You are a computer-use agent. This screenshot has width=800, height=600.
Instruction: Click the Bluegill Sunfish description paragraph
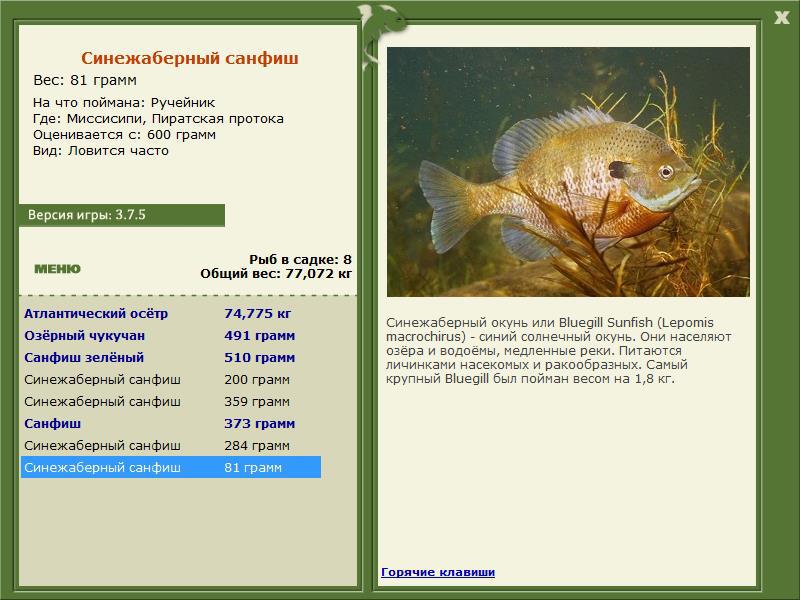coord(559,351)
